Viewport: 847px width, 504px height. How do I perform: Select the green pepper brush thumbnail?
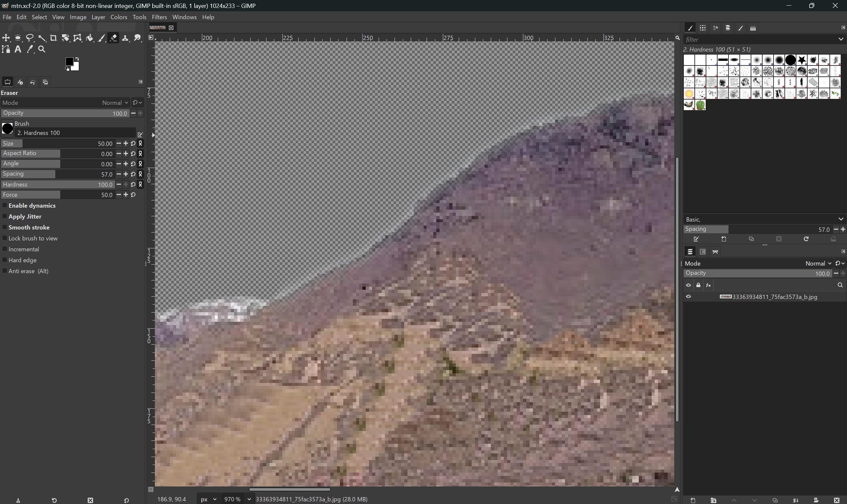pos(700,105)
